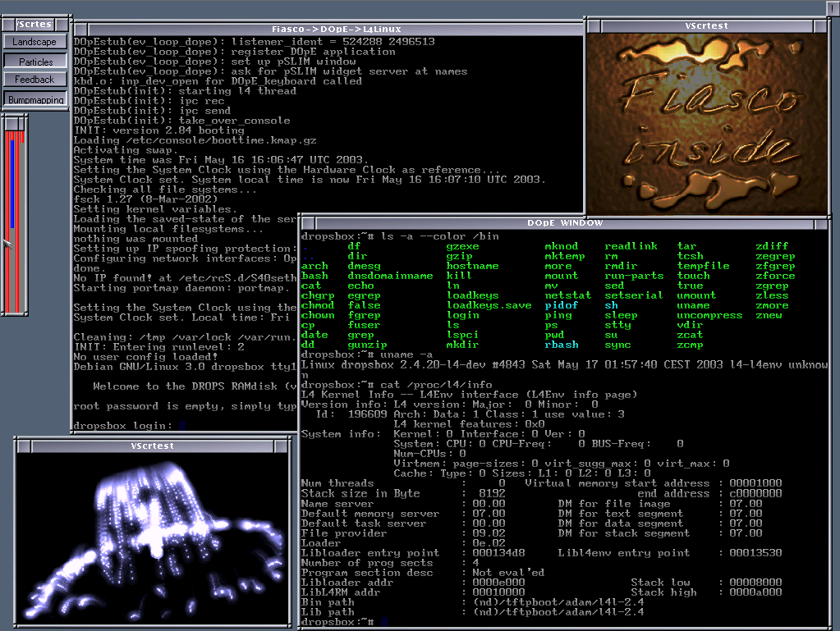Click the 'chgrp' entry

pyautogui.click(x=318, y=295)
